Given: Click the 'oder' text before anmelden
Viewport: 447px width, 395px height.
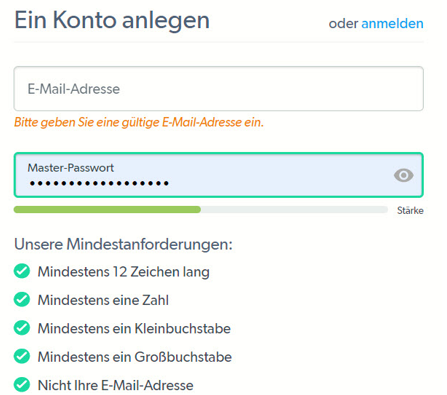Looking at the screenshot, I should pos(343,24).
